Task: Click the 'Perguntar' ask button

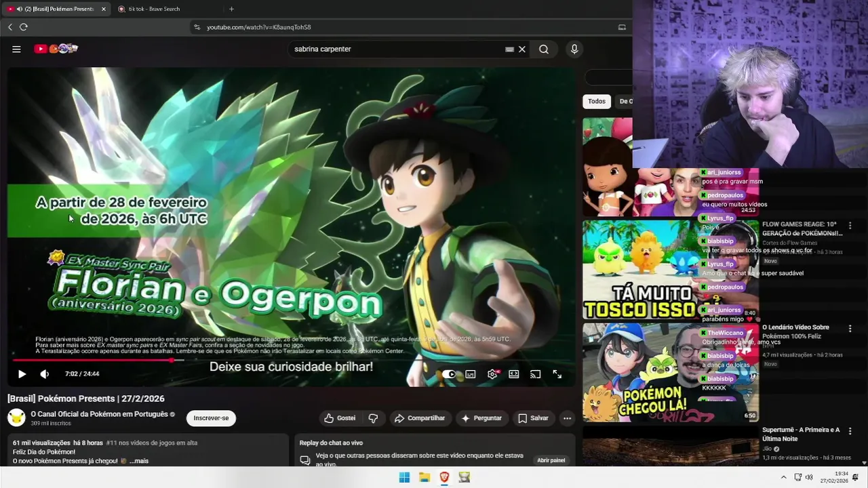Action: [481, 418]
